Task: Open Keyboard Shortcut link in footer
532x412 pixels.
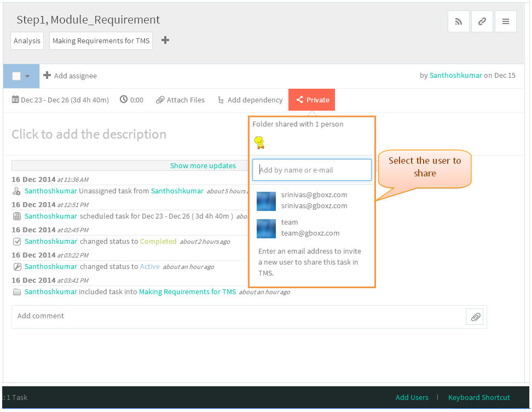Action: pyautogui.click(x=479, y=397)
